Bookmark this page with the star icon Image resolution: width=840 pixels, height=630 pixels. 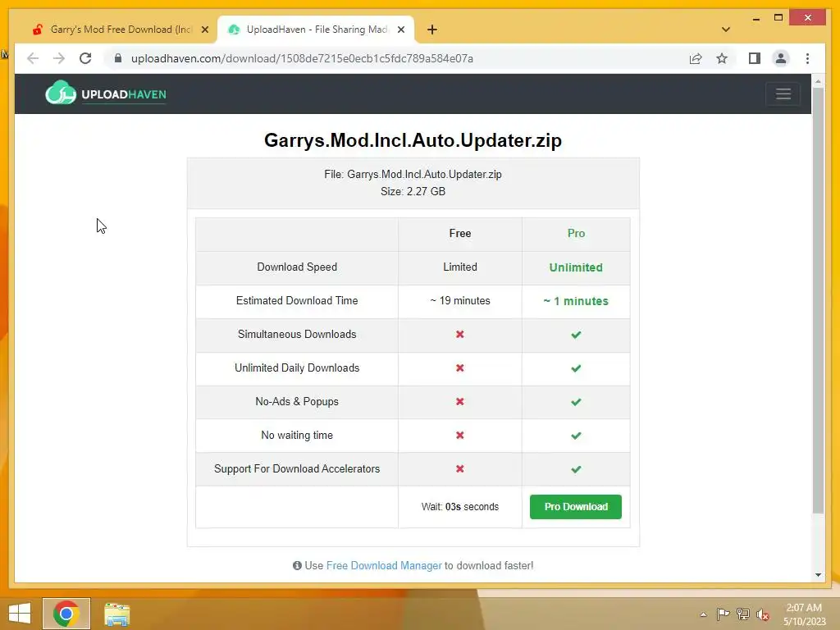coord(722,58)
